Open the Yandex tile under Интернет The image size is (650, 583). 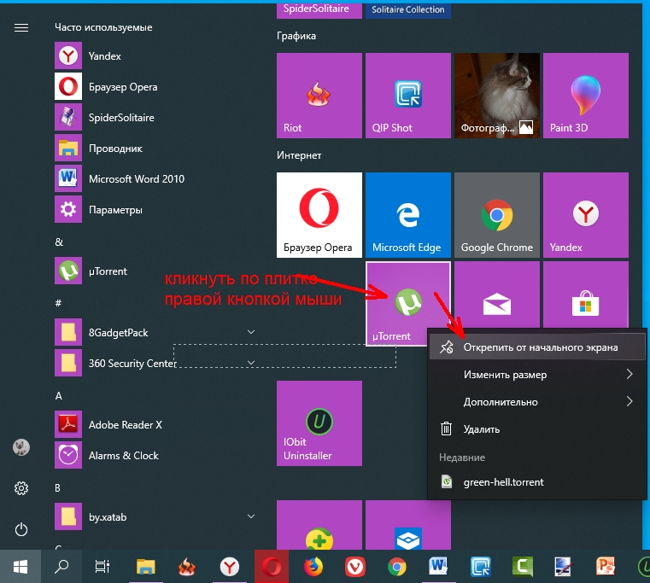tap(586, 215)
